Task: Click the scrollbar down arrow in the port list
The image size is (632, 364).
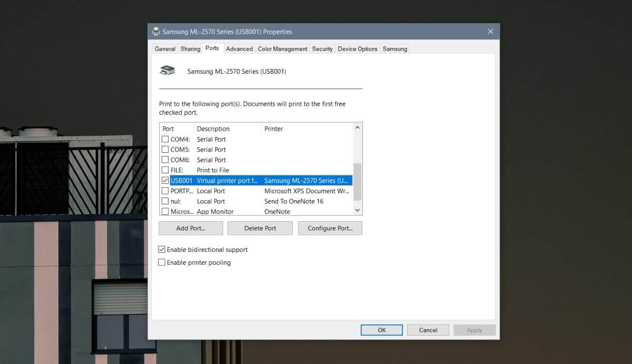Action: (x=358, y=210)
